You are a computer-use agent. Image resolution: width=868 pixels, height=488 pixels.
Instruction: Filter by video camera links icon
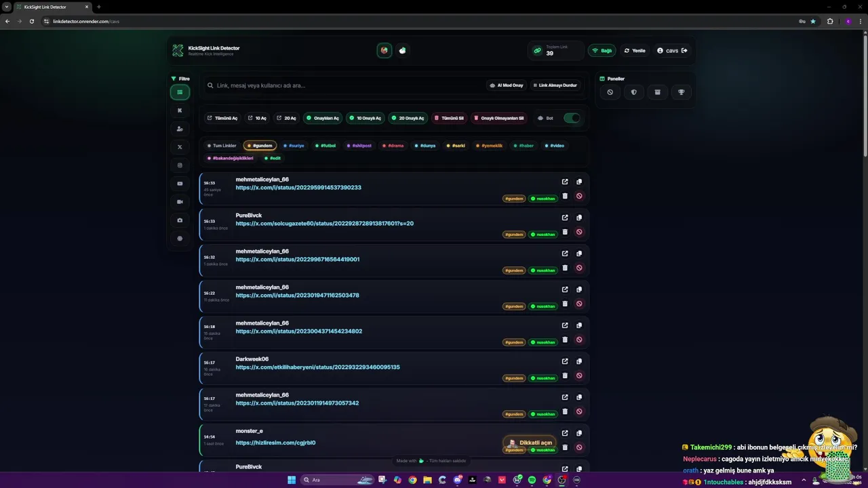tap(180, 202)
